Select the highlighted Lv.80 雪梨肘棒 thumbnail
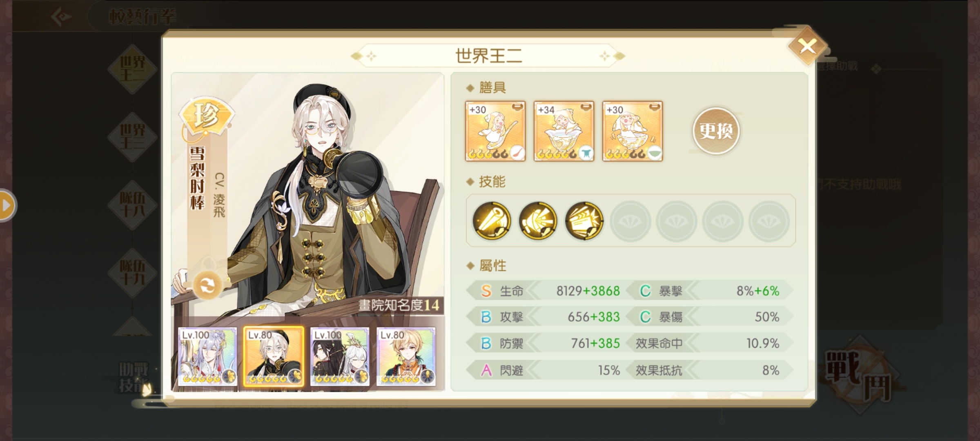This screenshot has height=441, width=980. pyautogui.click(x=274, y=356)
